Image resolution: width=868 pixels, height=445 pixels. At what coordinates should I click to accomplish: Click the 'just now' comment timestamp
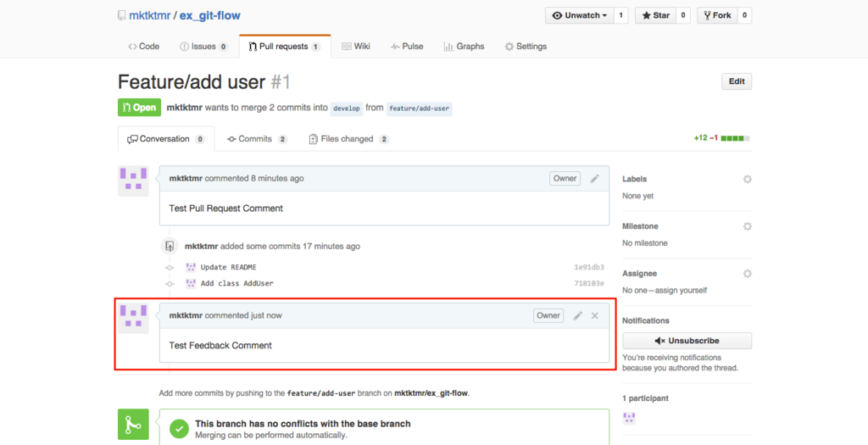click(x=266, y=315)
